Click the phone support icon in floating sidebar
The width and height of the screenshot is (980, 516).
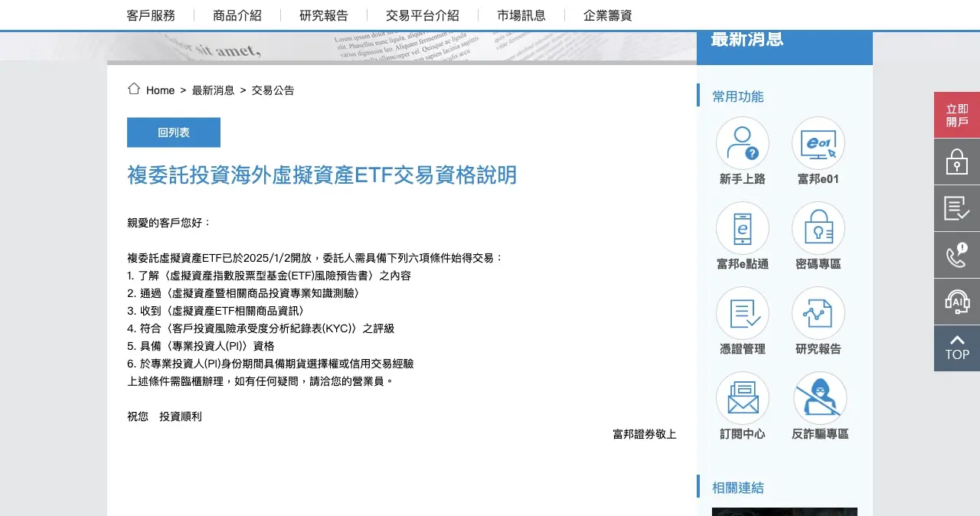pyautogui.click(x=957, y=255)
